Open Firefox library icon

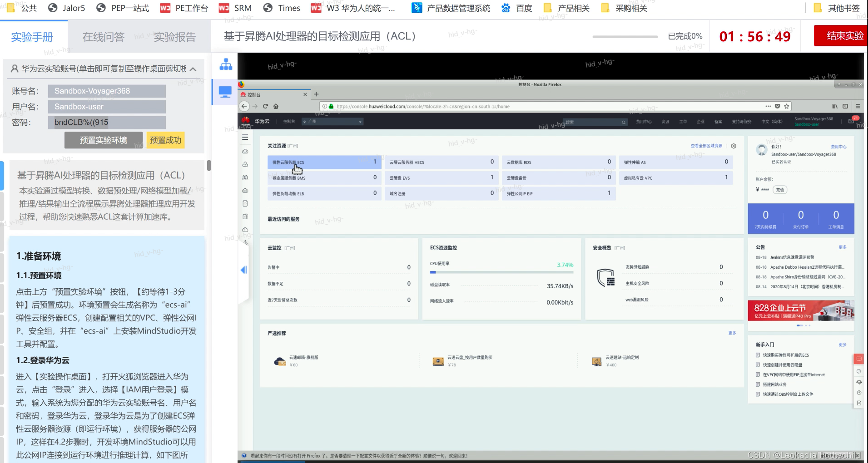835,106
